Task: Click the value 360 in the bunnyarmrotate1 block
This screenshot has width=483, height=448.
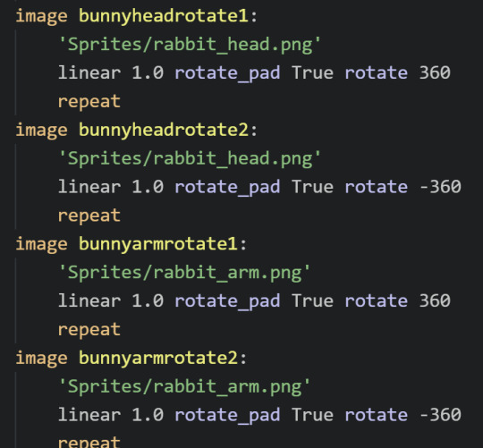Action: [435, 300]
